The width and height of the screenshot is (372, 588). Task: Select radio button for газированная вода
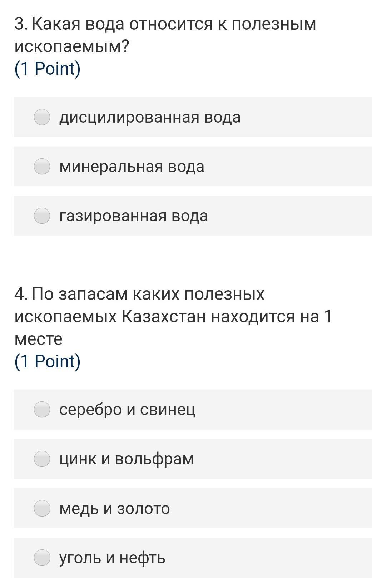tap(42, 216)
